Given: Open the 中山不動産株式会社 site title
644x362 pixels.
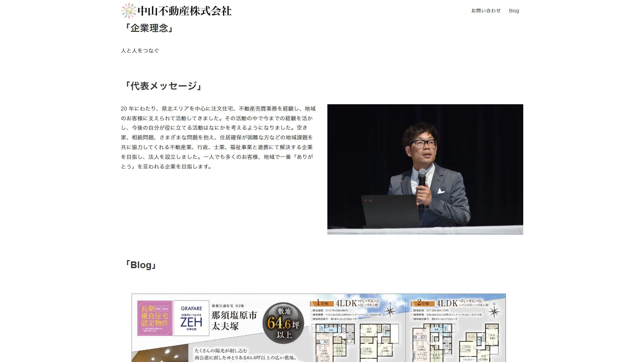Looking at the screenshot, I should pos(184,11).
